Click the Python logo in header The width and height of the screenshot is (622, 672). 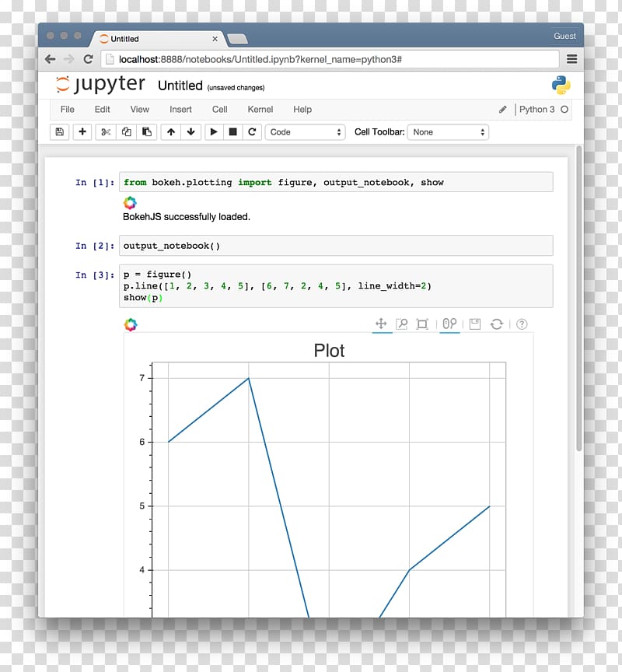pyautogui.click(x=561, y=85)
